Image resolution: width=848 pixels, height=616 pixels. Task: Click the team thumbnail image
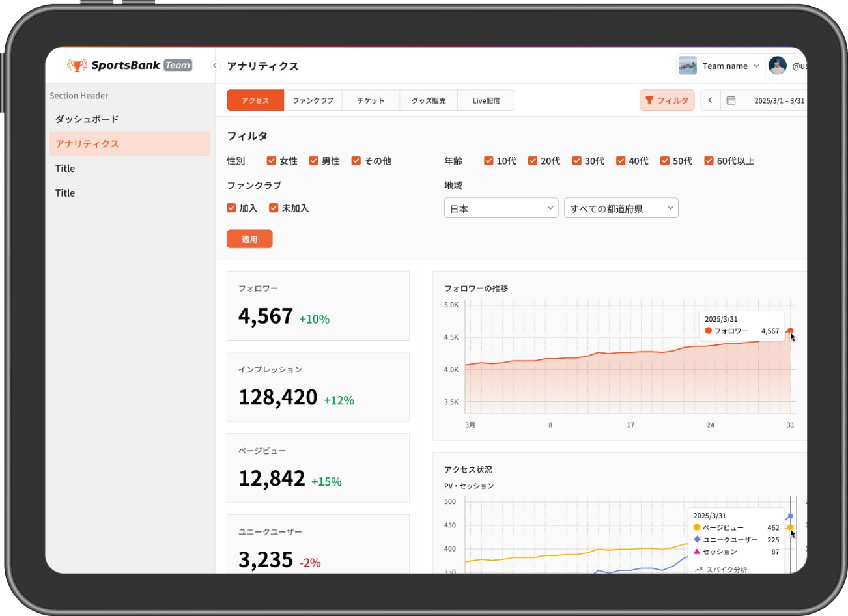687,66
